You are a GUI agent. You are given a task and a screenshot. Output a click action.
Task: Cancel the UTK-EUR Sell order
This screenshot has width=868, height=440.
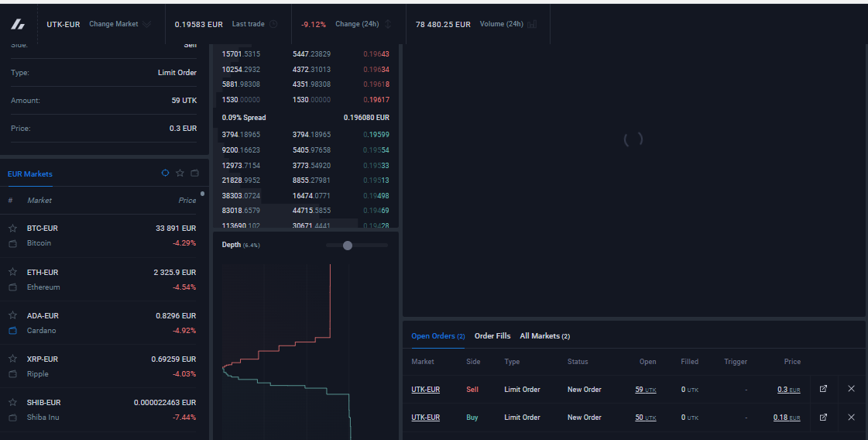point(852,389)
